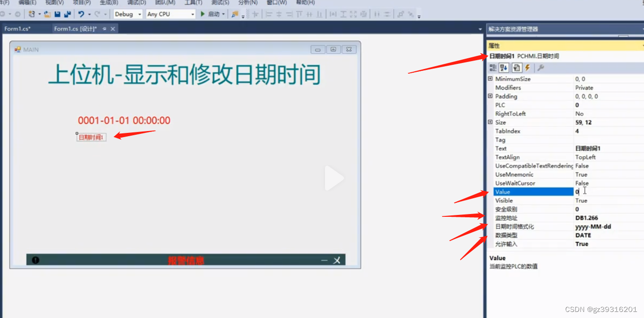Select the TabIndex property row
Screen dimensions: 644x318
(x=565, y=131)
